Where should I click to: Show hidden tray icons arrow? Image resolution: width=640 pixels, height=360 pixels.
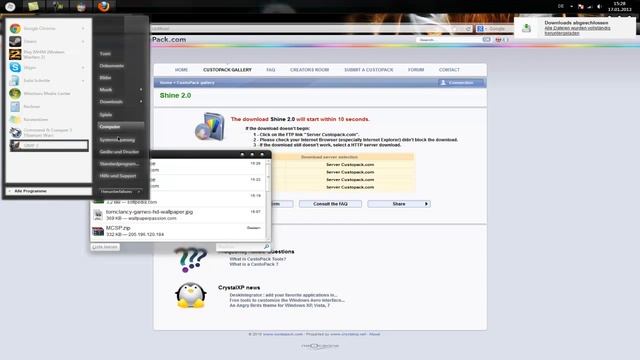(571, 6)
